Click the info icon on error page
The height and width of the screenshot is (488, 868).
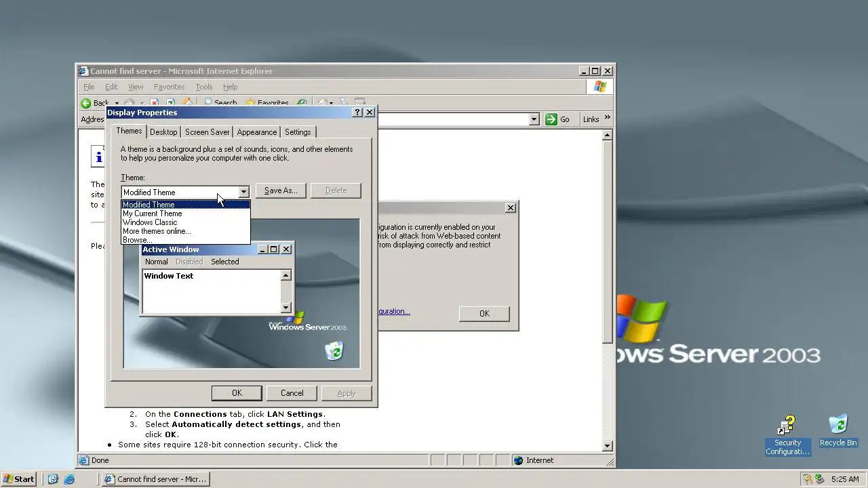pyautogui.click(x=98, y=157)
